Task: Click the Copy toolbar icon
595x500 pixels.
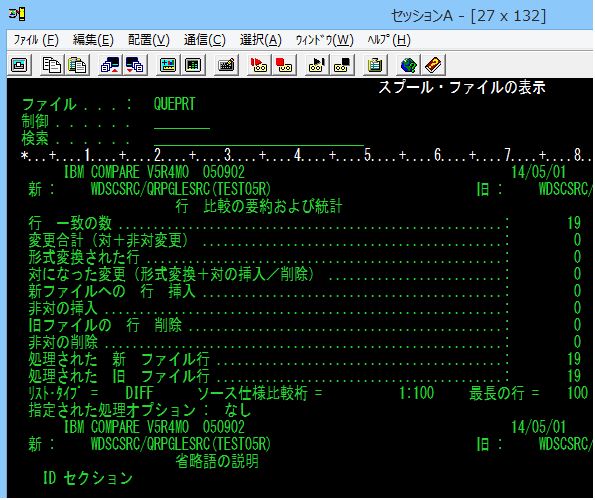Action: pos(51,65)
